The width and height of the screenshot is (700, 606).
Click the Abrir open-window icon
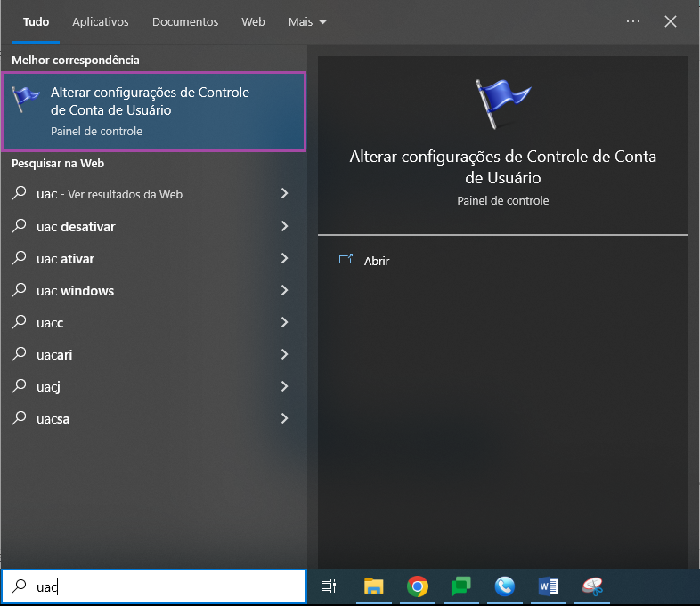(346, 260)
